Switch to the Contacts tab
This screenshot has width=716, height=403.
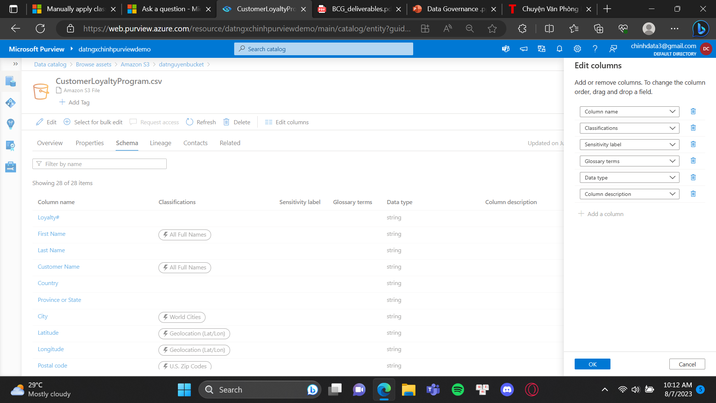(195, 143)
